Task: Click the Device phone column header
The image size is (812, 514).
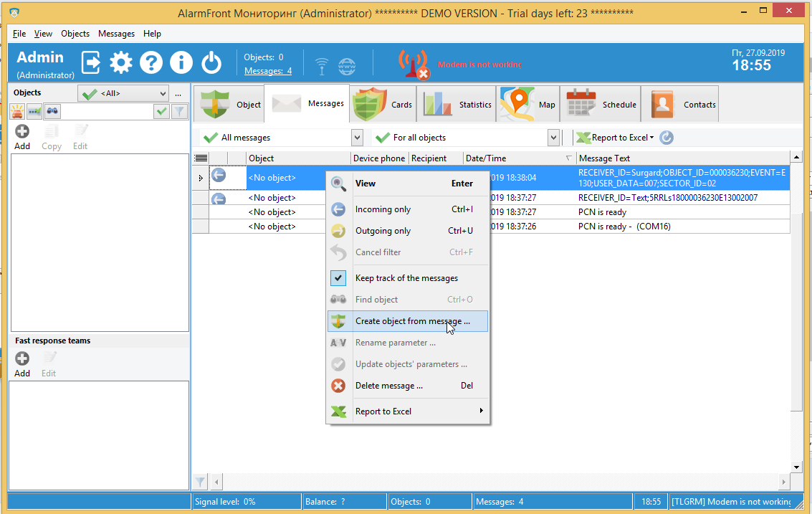Action: tap(380, 158)
